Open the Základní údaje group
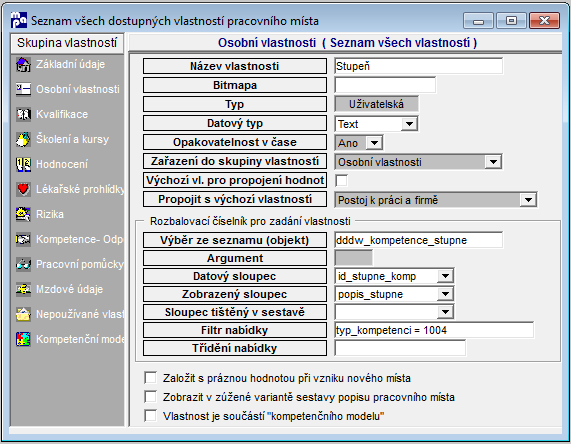Viewport: 571px width, 444px height. [x=70, y=64]
